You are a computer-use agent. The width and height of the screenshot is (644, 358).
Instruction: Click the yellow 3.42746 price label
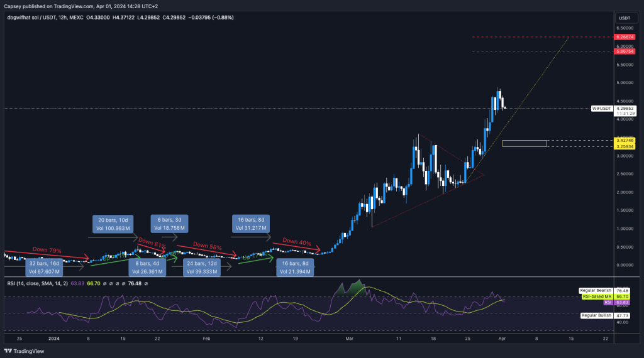tap(627, 140)
